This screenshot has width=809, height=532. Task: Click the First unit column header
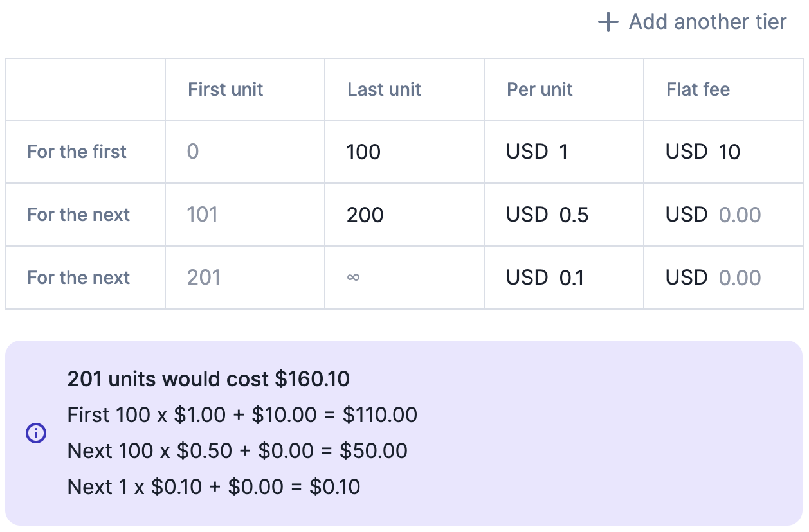226,89
